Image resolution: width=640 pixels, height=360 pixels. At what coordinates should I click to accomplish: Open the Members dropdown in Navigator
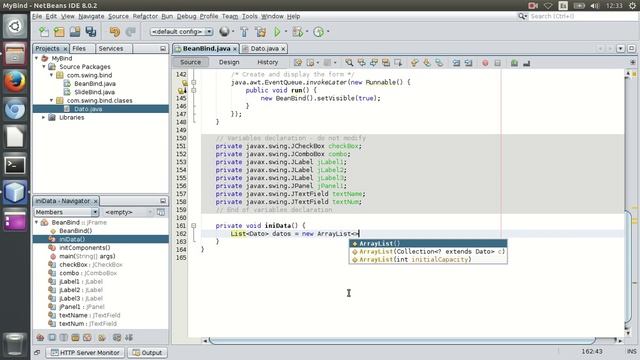(66, 212)
